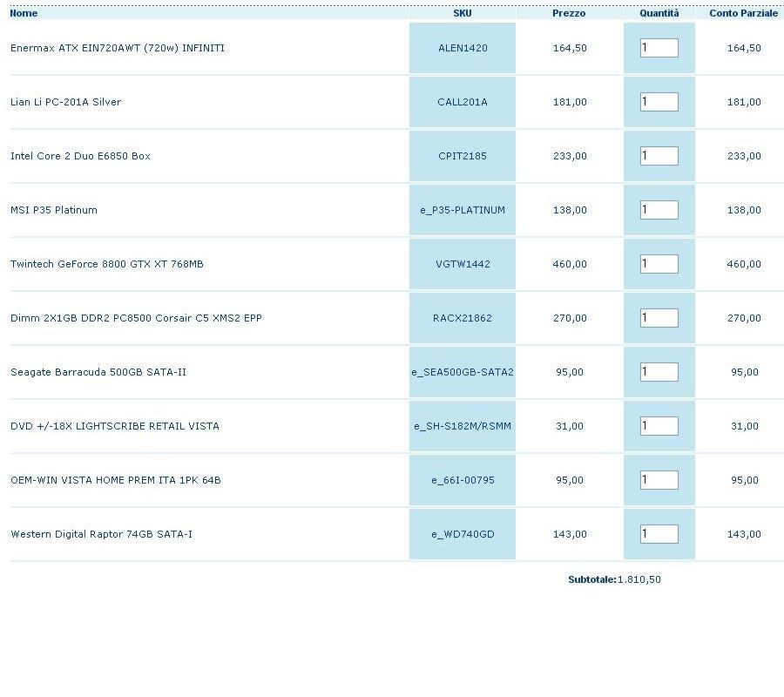Click Conto Parziale 138,00 in MSI row

click(744, 210)
